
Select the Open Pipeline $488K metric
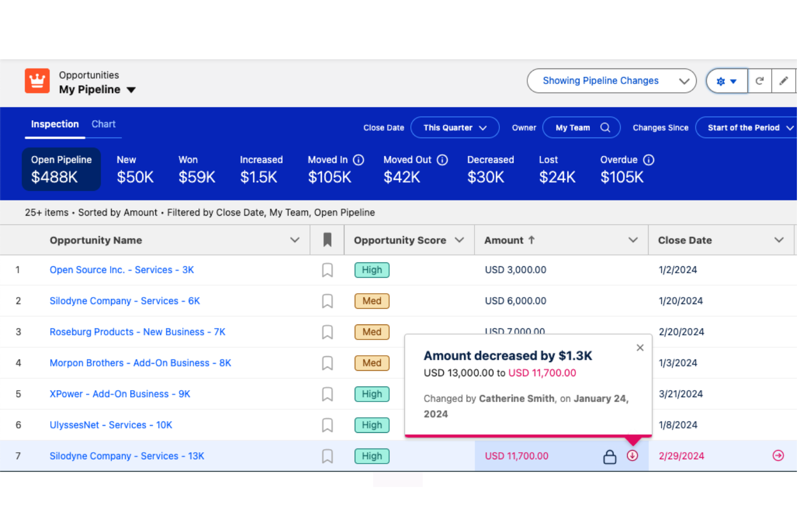coord(61,169)
